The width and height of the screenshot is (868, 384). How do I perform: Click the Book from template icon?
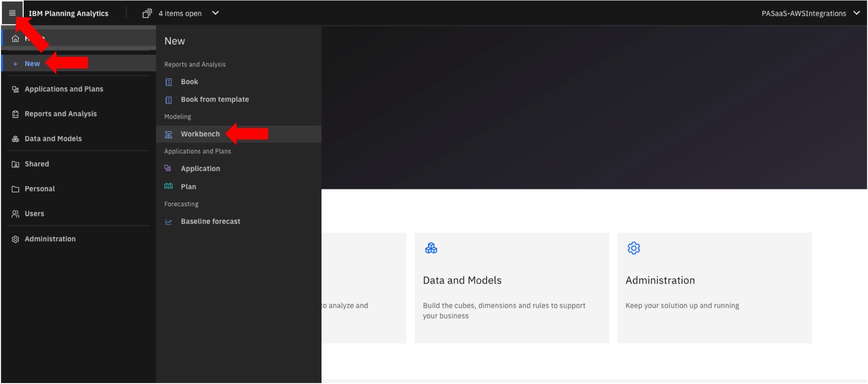point(169,100)
